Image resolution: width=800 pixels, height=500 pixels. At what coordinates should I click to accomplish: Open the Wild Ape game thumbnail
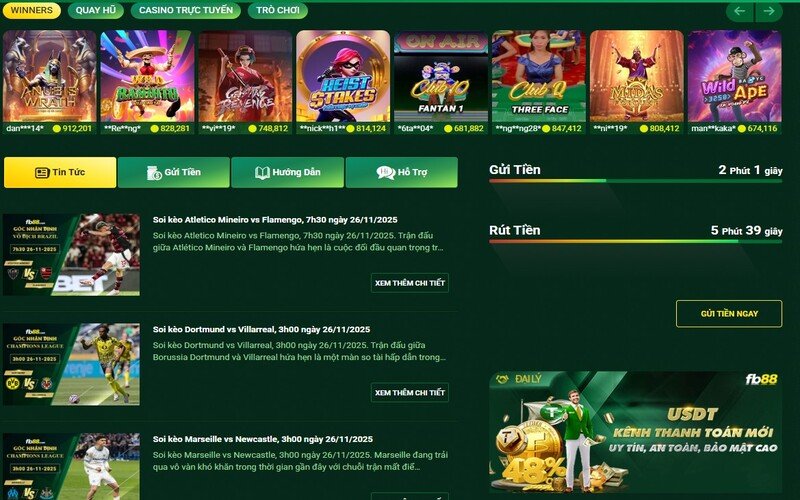point(734,77)
